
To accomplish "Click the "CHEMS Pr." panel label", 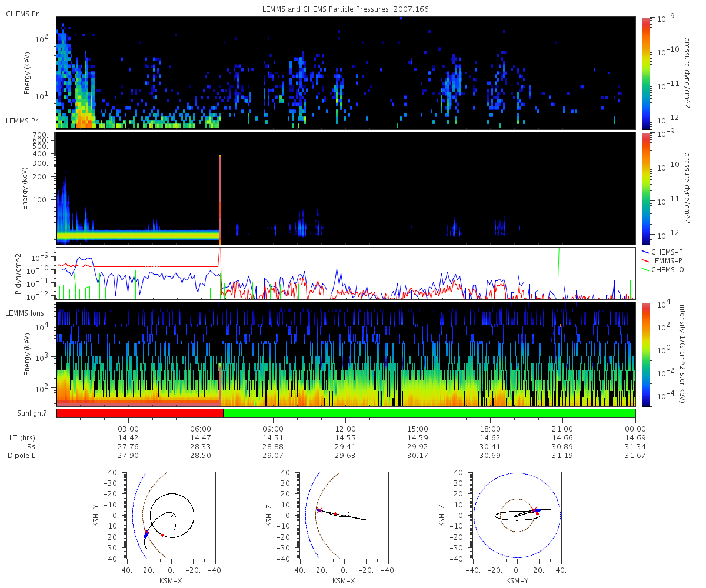I will (23, 14).
